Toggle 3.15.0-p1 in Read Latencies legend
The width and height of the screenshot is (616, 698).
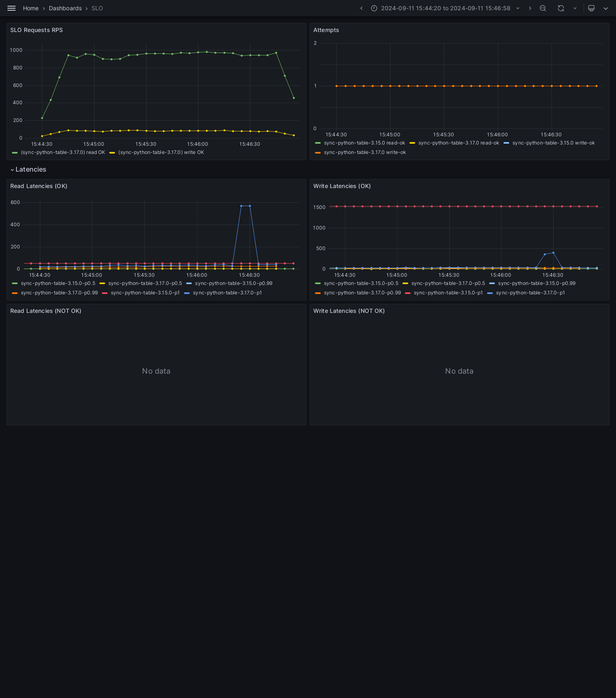145,293
